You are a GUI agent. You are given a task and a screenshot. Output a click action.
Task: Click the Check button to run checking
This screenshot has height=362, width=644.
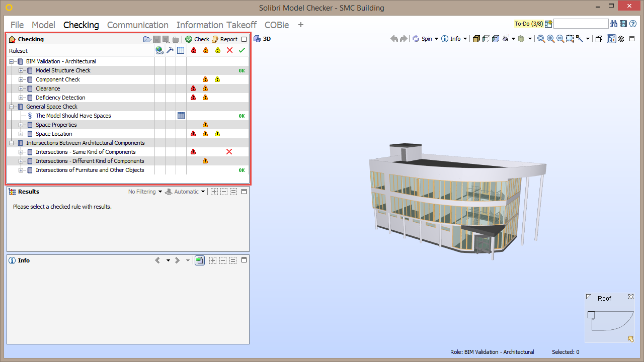point(200,39)
